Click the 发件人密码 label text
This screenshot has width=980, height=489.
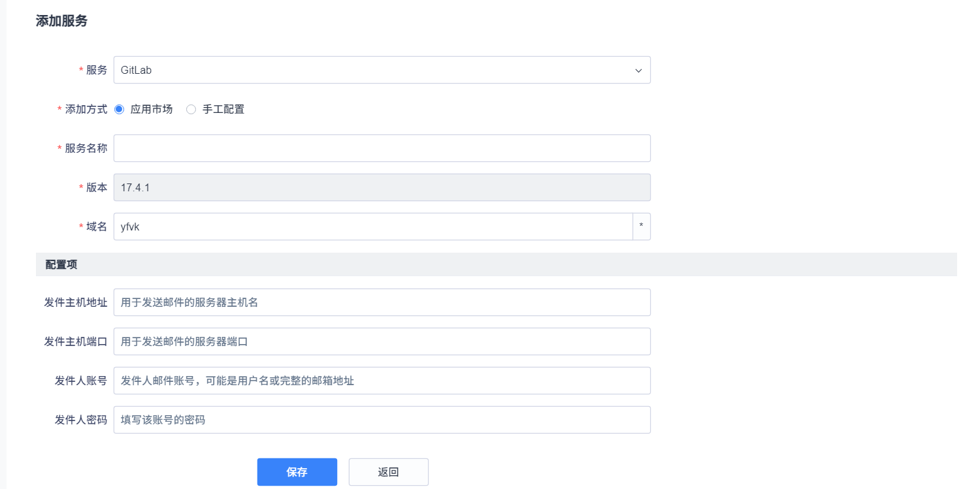point(80,420)
